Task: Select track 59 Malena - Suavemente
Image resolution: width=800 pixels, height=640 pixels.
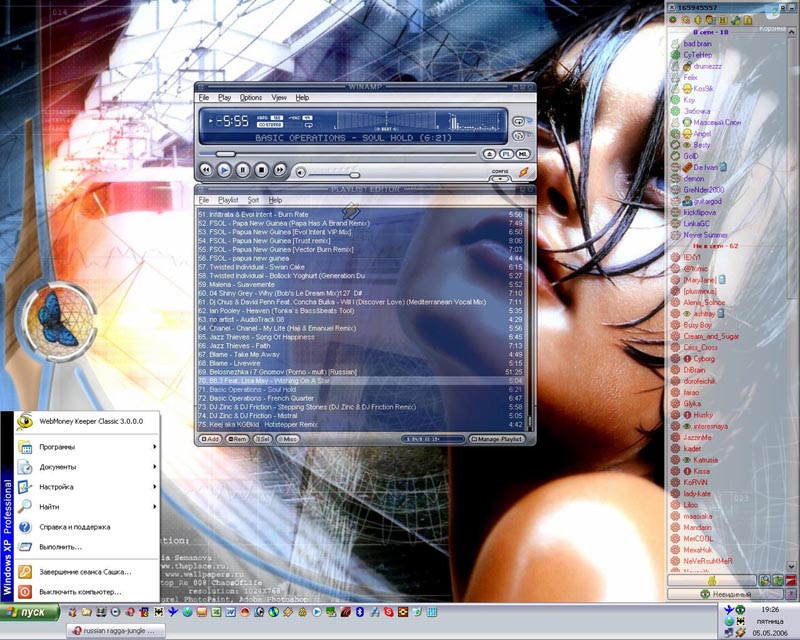Action: click(x=360, y=284)
